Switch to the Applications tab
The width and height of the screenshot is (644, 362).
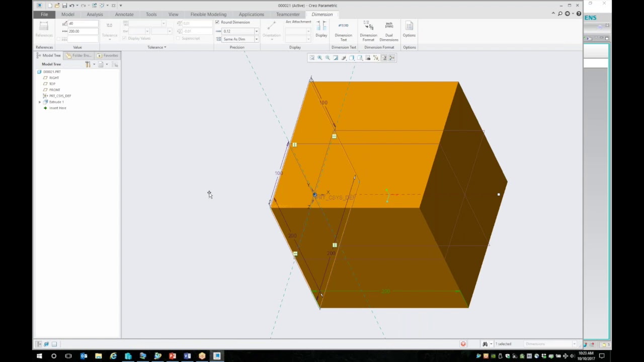[251, 14]
